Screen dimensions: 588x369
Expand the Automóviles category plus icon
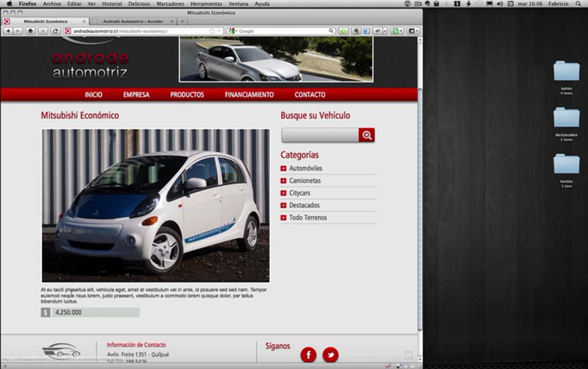pos(283,168)
